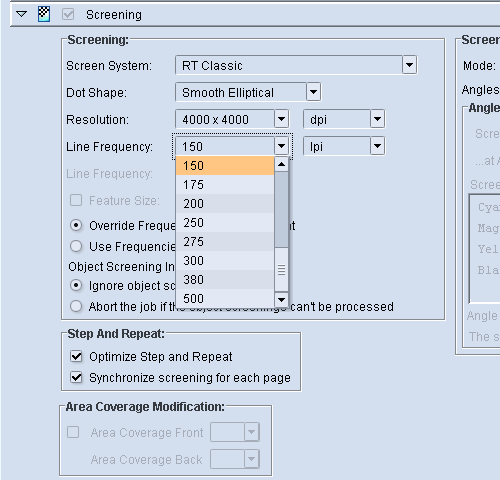This screenshot has height=480, width=500.
Task: Click the list scrollbar up arrow
Action: [x=281, y=164]
